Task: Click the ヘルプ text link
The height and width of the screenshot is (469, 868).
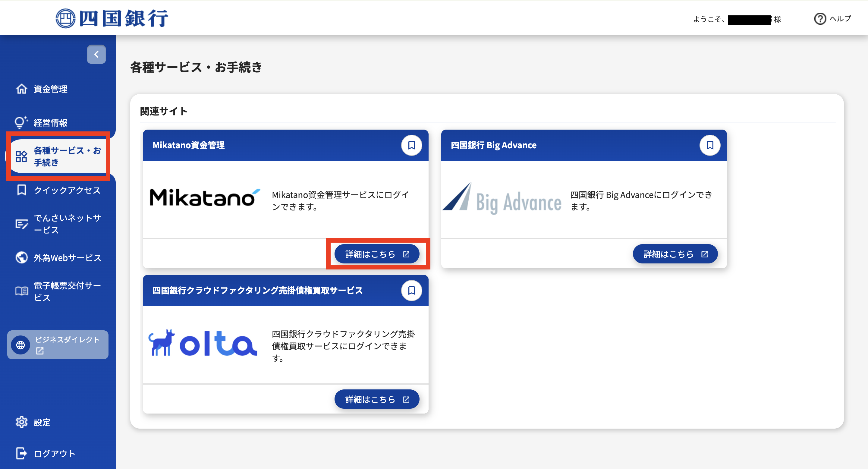Action: 840,18
